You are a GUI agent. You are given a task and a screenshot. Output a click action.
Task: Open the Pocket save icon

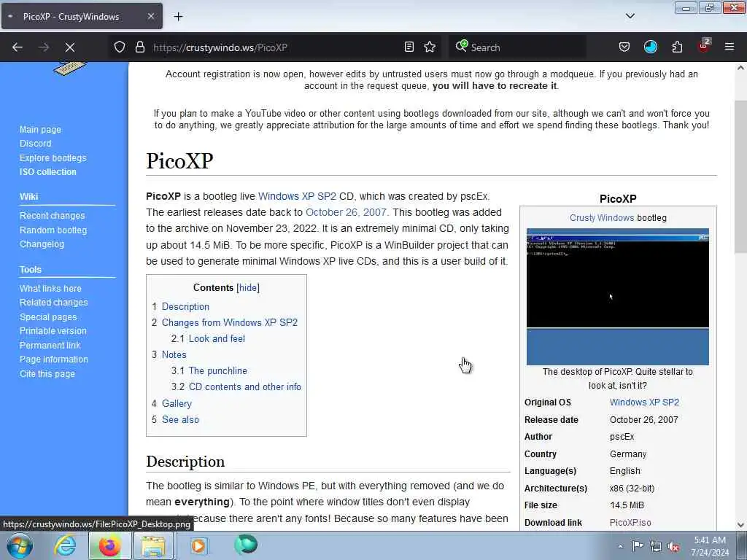point(624,47)
